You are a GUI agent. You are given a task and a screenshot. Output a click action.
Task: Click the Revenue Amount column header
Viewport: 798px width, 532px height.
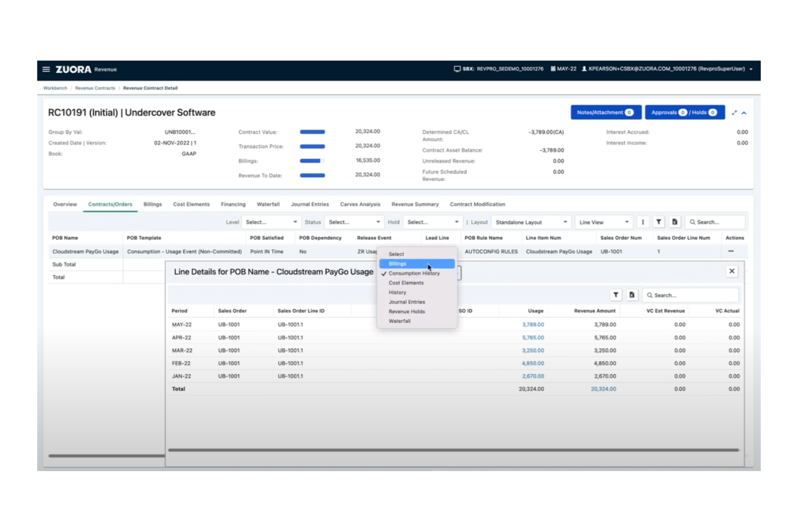[595, 311]
